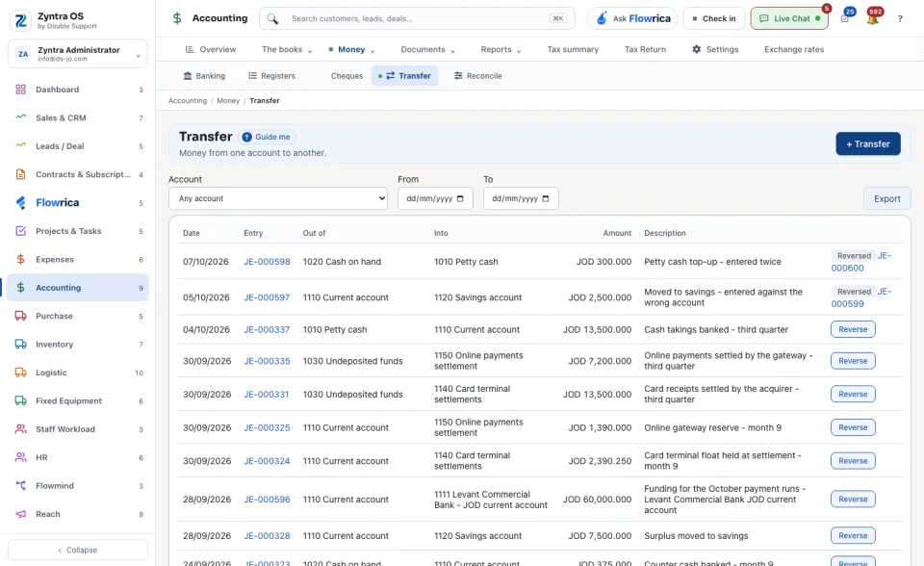Click the tasks checklist icon with badge 25

pos(845,18)
